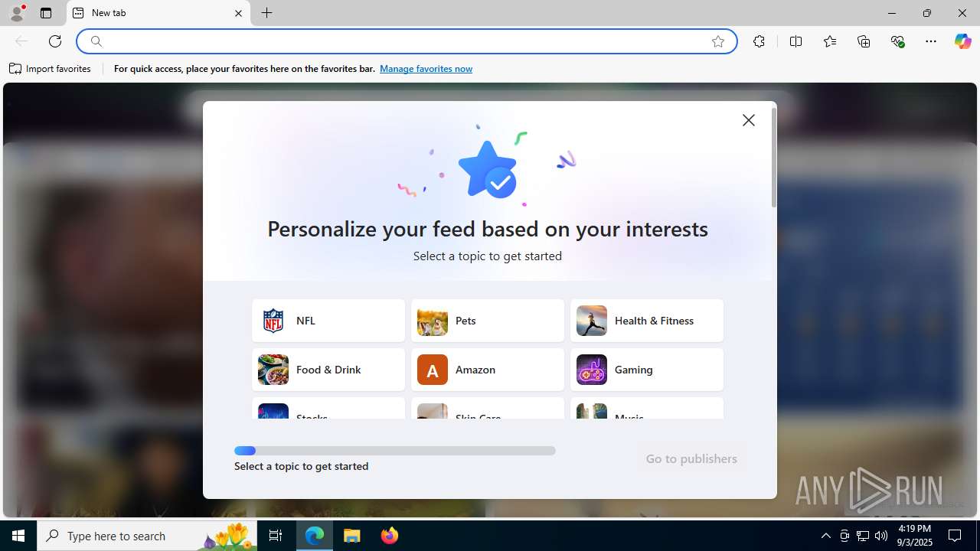The height and width of the screenshot is (551, 980).
Task: Click the dialog vertical scrollbar
Action: tap(773, 158)
